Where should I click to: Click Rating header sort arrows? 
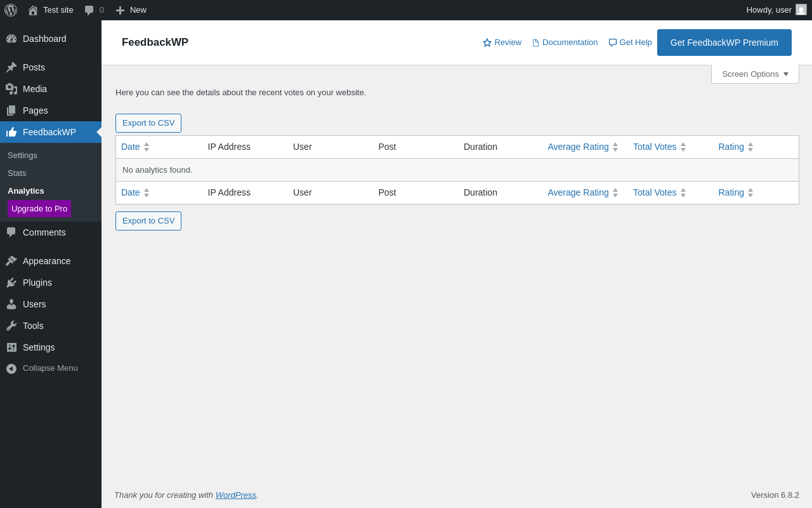[750, 147]
